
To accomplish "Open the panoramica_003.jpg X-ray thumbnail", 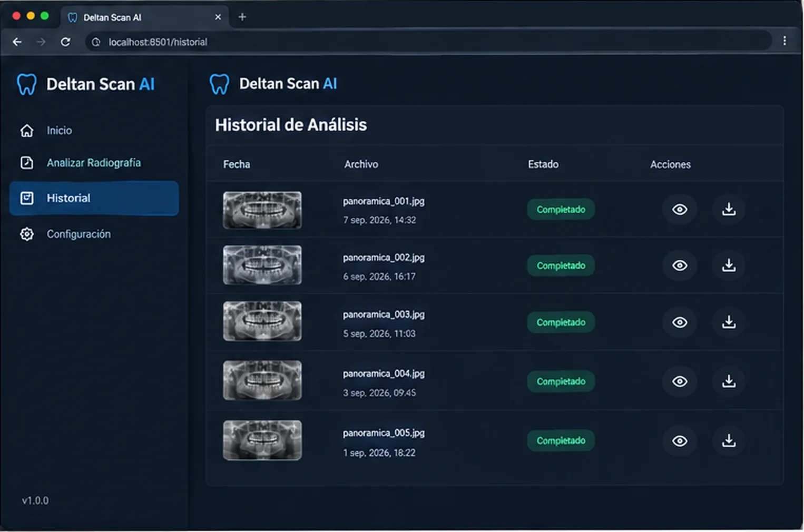I will click(x=262, y=321).
